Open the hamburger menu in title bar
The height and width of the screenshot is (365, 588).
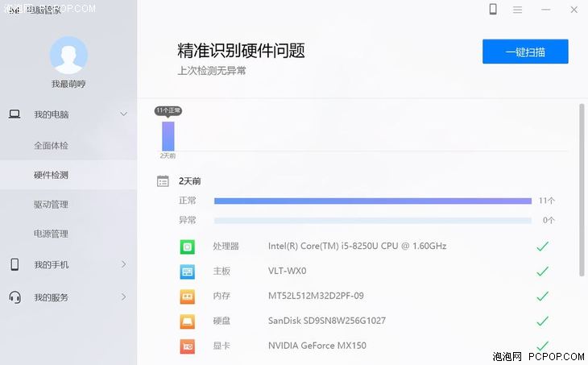coord(517,10)
